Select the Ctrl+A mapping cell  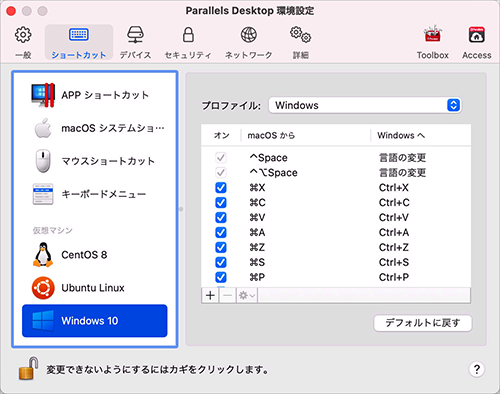tap(394, 232)
